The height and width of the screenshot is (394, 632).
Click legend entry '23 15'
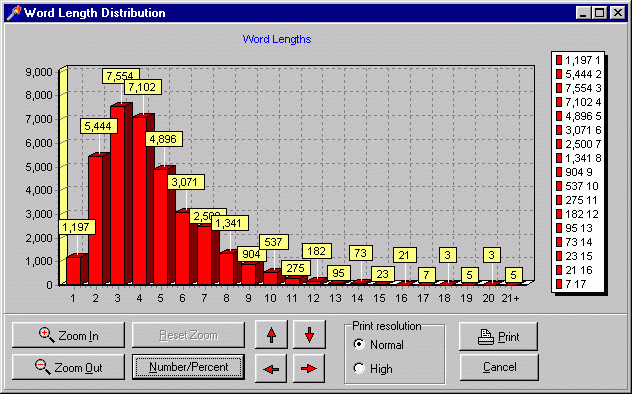click(574, 256)
